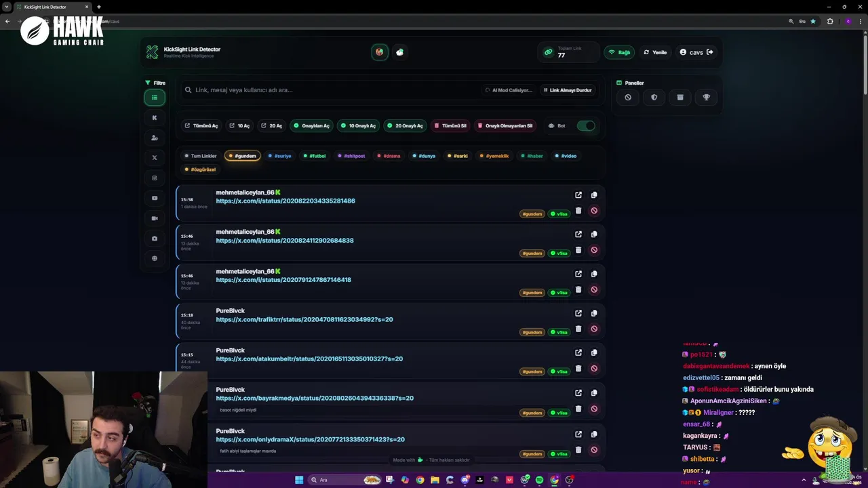Block the atakumbeltr link entry
This screenshot has width=868, height=488.
pyautogui.click(x=594, y=369)
